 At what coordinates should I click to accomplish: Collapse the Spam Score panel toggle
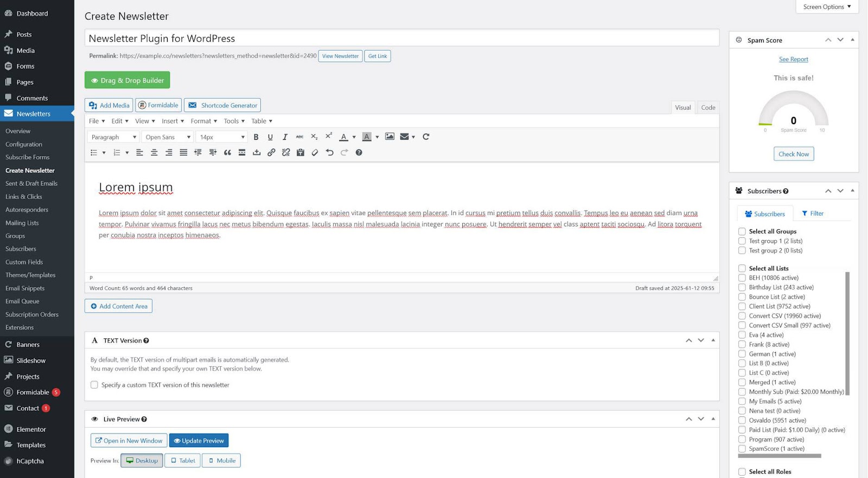pyautogui.click(x=852, y=40)
